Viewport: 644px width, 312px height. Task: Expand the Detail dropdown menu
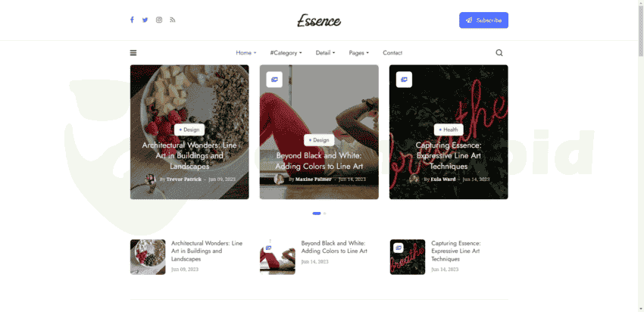(x=325, y=52)
